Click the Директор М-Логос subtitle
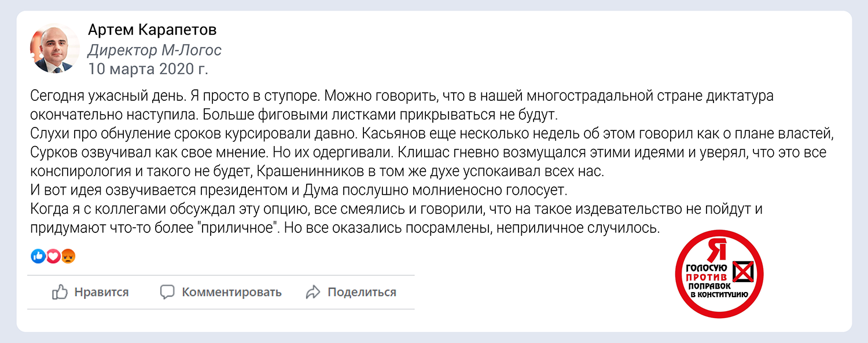868x343 pixels. pos(155,50)
